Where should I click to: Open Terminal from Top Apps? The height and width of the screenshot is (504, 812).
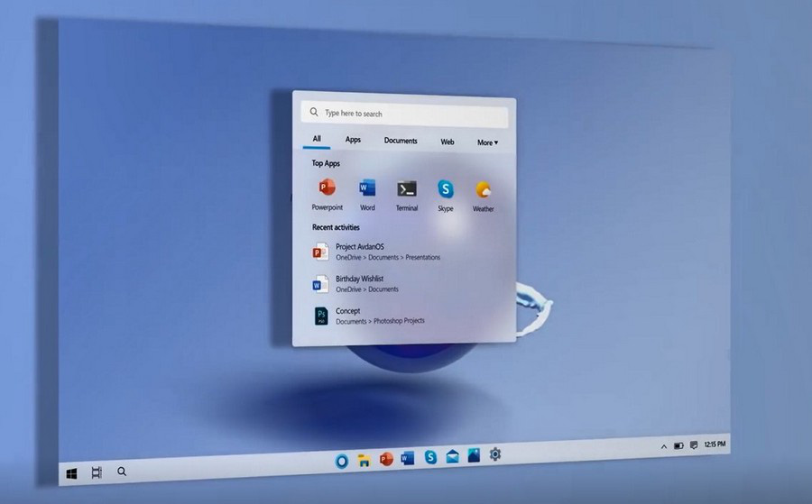pyautogui.click(x=407, y=195)
